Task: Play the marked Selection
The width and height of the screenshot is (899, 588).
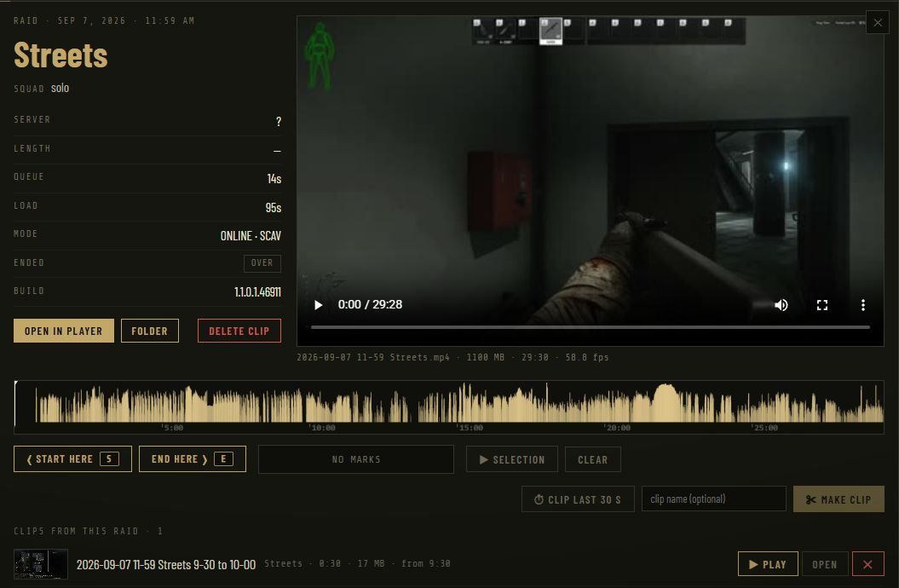Action: tap(511, 459)
